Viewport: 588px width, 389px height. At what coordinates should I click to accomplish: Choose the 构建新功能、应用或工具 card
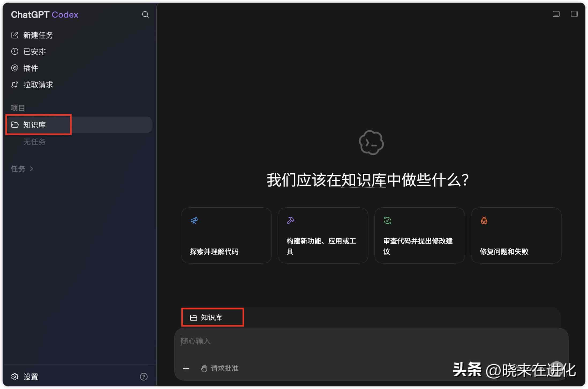click(323, 235)
